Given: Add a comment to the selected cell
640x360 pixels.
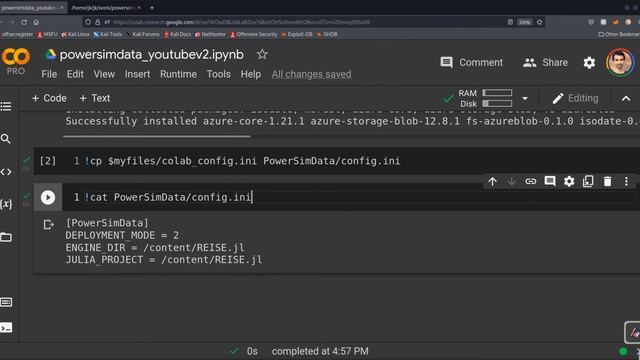Looking at the screenshot, I should [550, 181].
